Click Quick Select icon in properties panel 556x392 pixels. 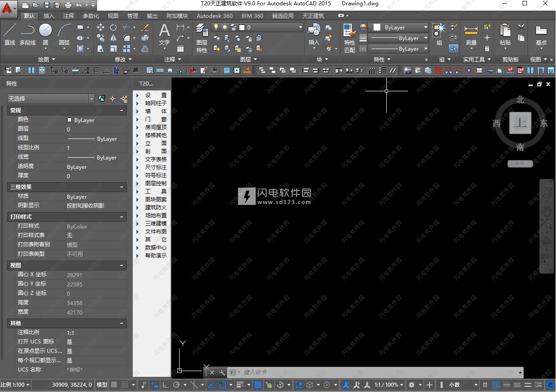point(124,99)
